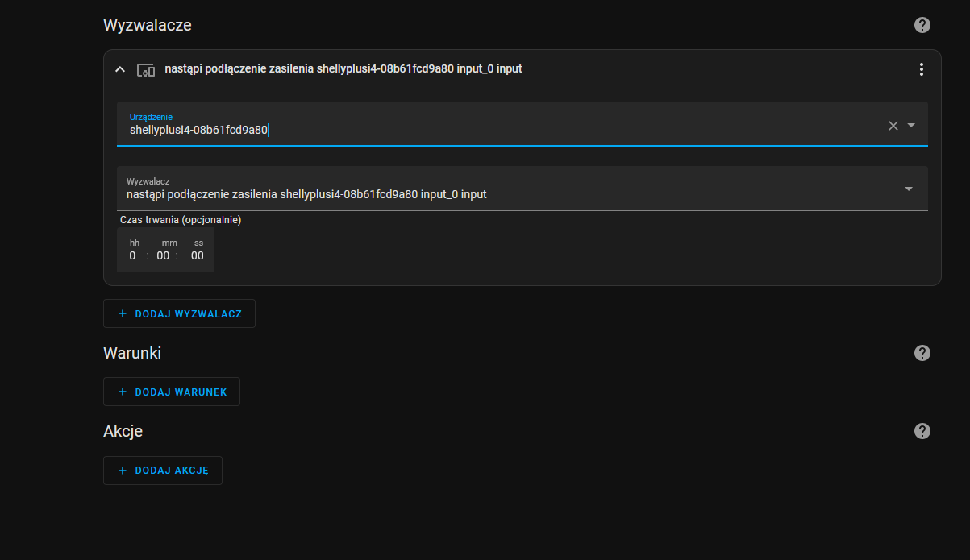Click the Dodaj warunek button

pyautogui.click(x=172, y=392)
